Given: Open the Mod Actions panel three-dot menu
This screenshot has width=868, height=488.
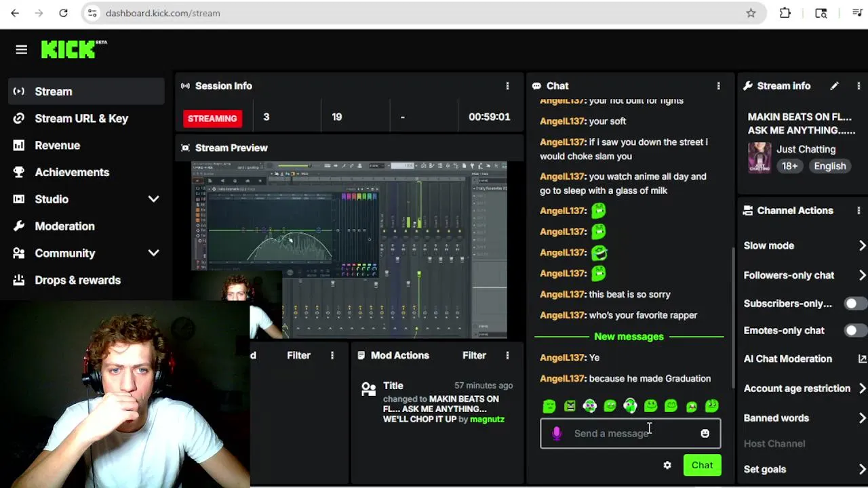Looking at the screenshot, I should [x=507, y=355].
